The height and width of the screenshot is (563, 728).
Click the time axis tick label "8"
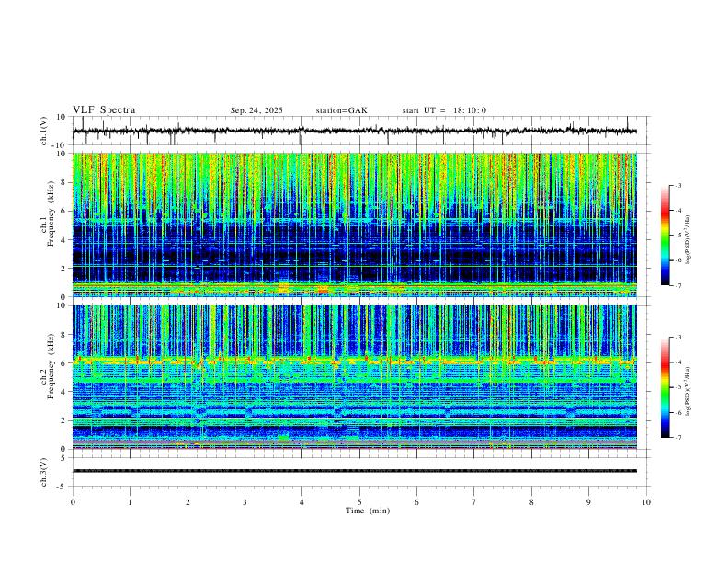pyautogui.click(x=531, y=502)
